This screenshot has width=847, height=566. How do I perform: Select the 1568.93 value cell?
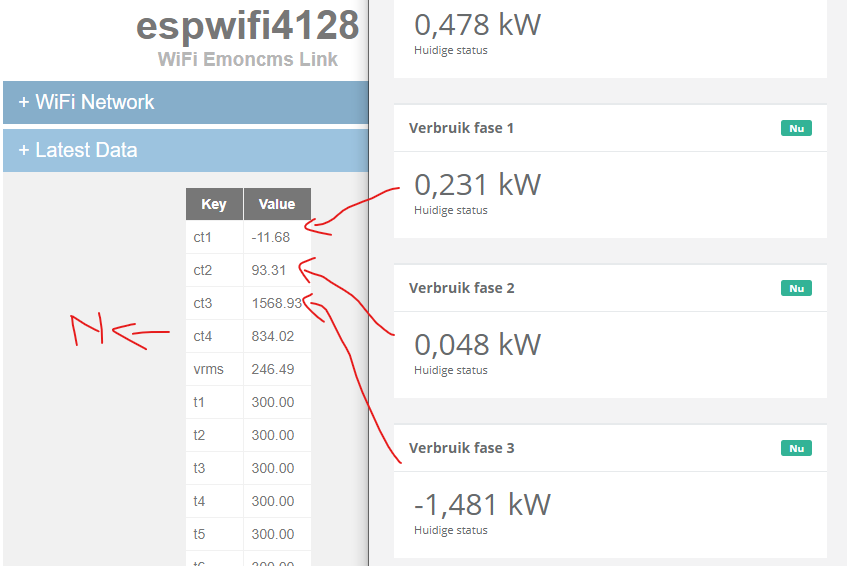coord(277,303)
